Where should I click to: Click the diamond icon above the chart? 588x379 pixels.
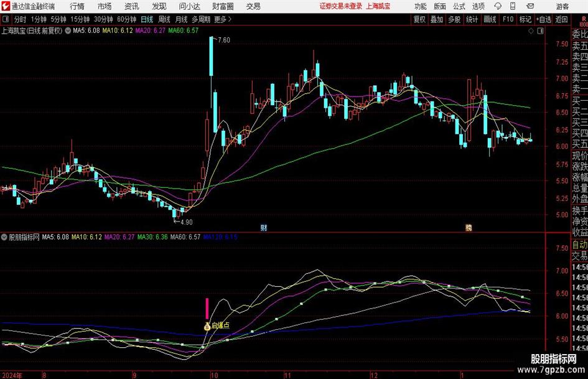click(531, 31)
